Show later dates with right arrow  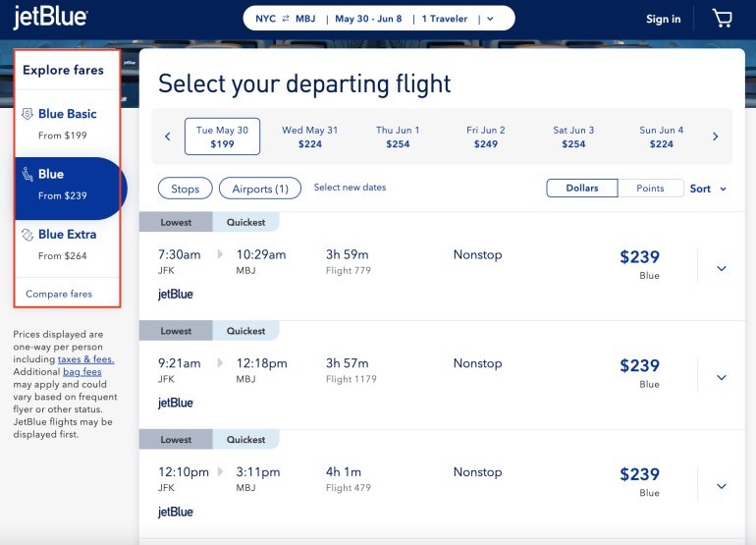pyautogui.click(x=715, y=136)
